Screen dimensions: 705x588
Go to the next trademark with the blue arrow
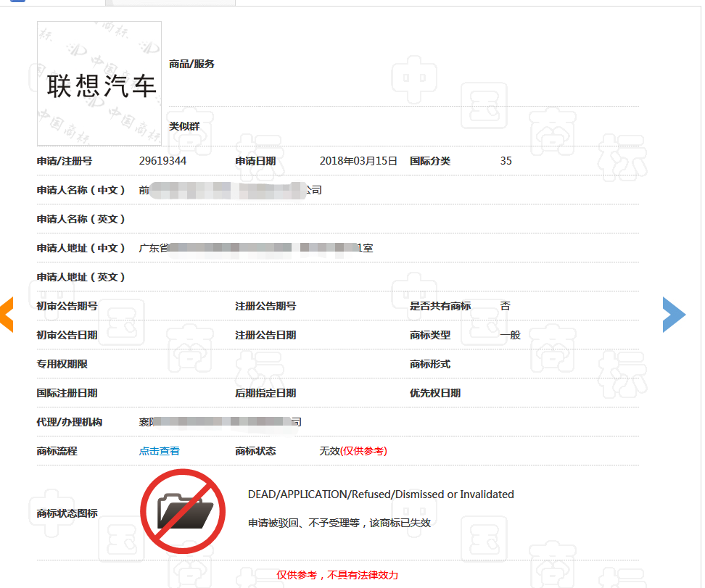point(674,315)
